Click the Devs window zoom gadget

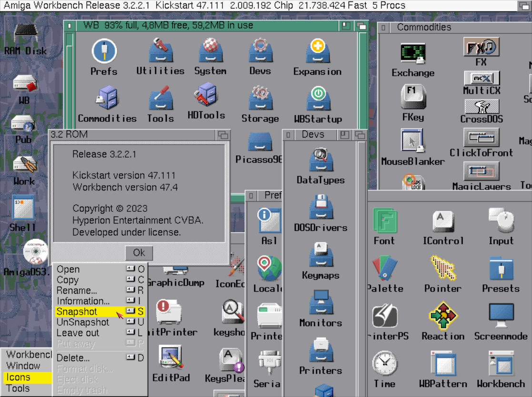click(x=344, y=135)
